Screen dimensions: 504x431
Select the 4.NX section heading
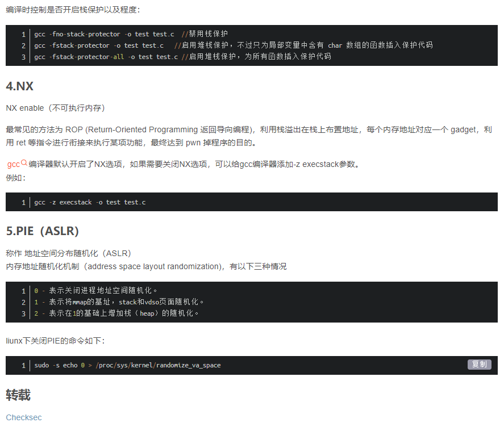19,86
